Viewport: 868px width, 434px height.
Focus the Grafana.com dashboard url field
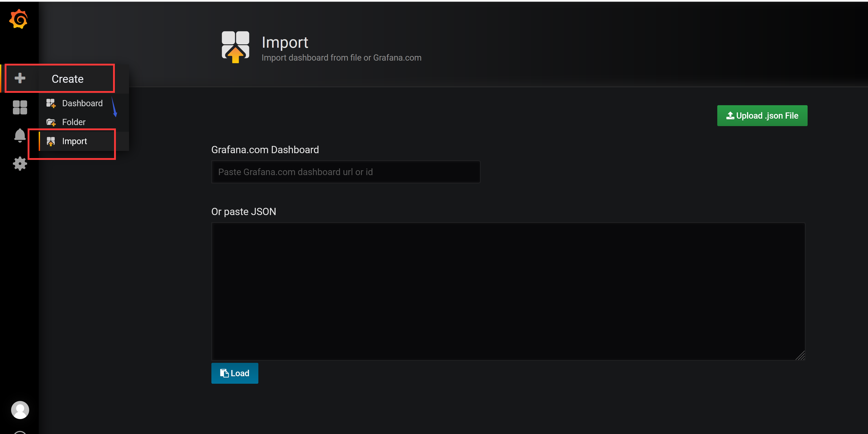coord(345,172)
